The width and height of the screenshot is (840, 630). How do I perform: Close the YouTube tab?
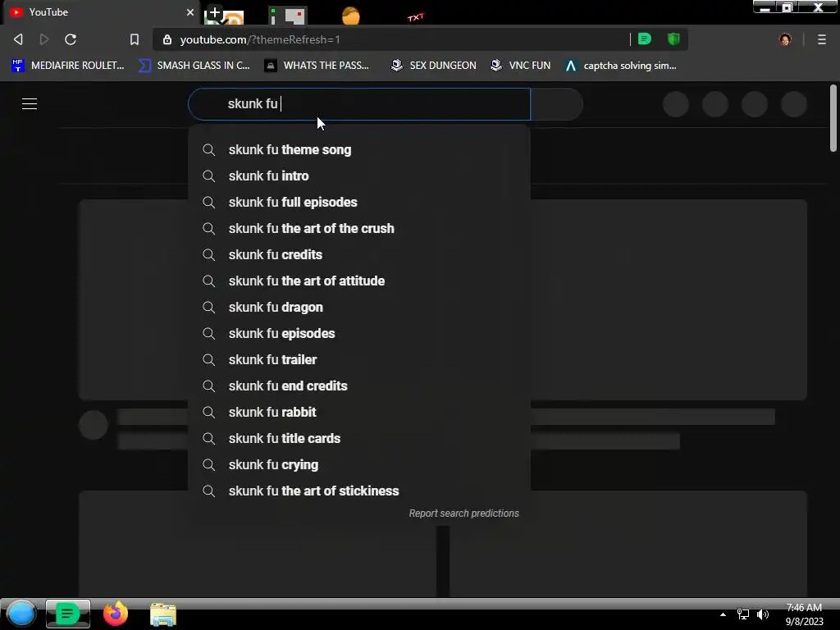[190, 11]
